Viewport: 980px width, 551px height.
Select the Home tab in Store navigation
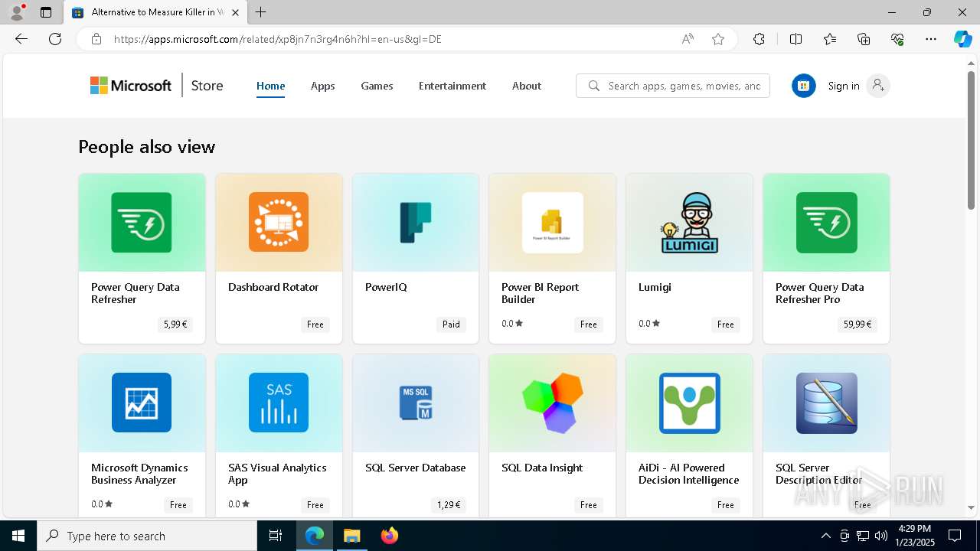(x=270, y=86)
